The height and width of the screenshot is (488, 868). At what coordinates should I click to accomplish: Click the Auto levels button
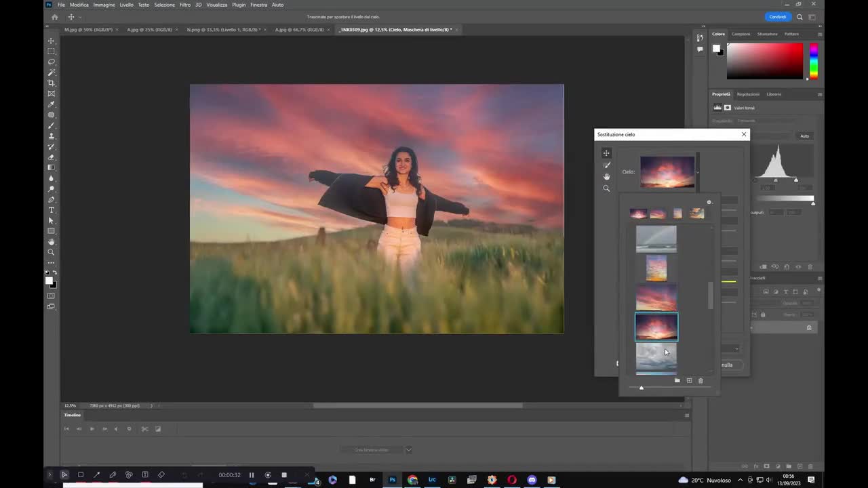[804, 136]
